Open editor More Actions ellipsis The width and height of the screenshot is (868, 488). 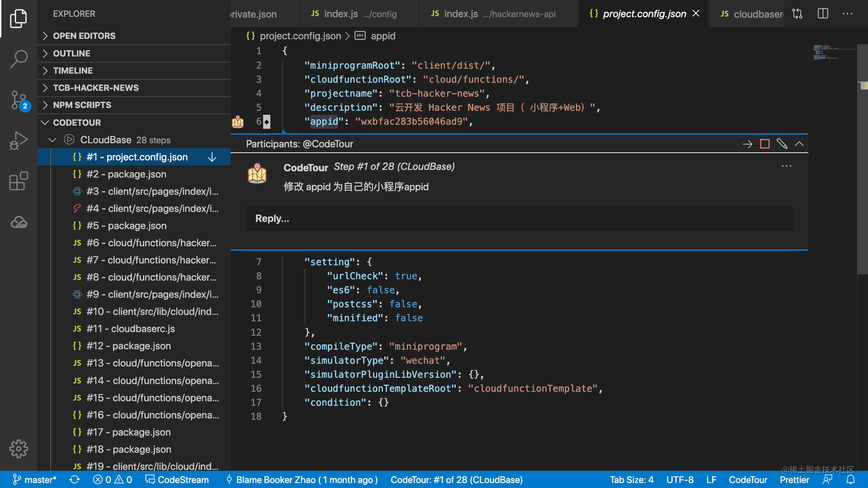coord(847,14)
